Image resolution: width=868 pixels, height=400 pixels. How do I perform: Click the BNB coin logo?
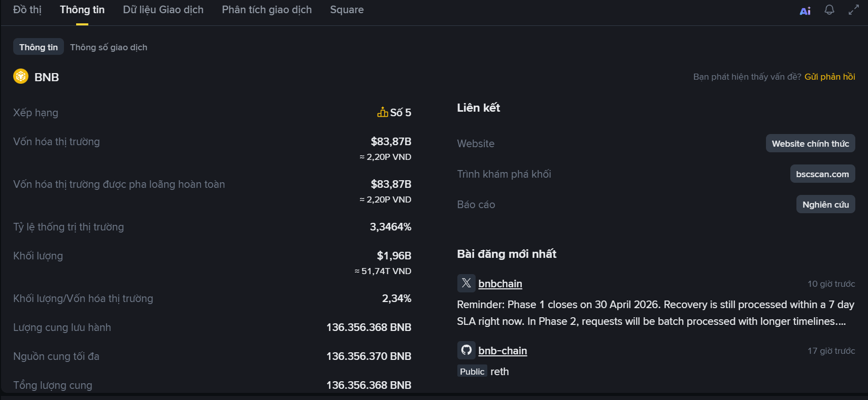coord(21,77)
